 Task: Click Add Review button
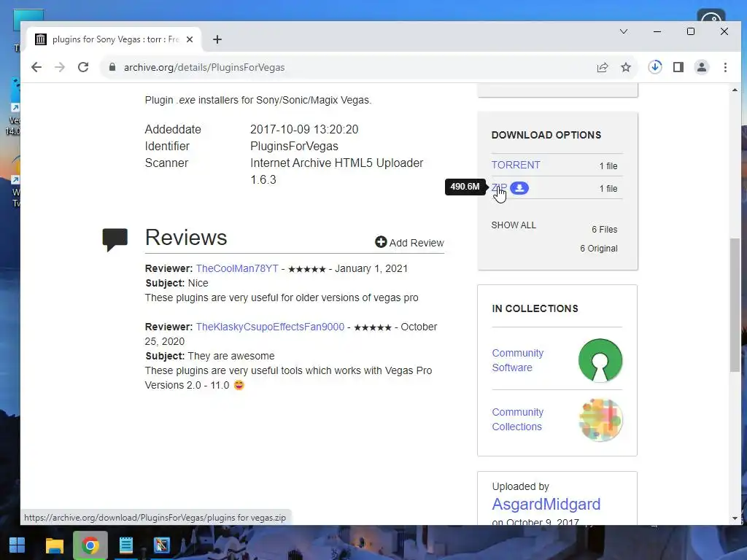(409, 242)
